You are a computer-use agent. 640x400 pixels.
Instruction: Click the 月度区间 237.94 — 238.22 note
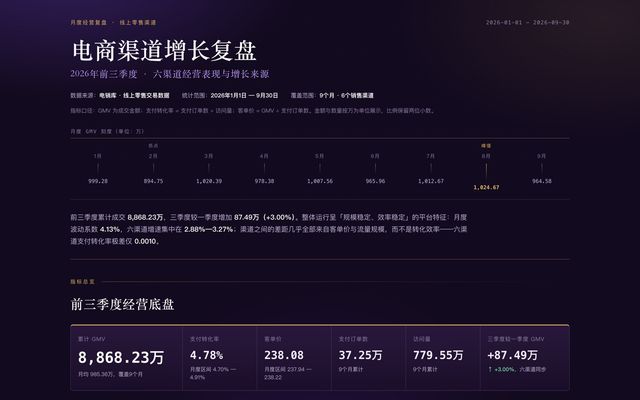(x=288, y=373)
